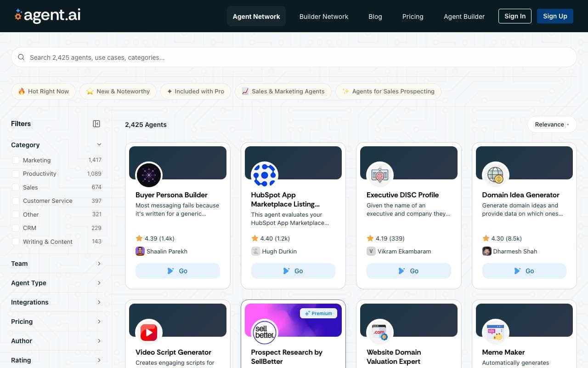The height and width of the screenshot is (368, 588).
Task: Expand the Author filter section
Action: tap(56, 341)
